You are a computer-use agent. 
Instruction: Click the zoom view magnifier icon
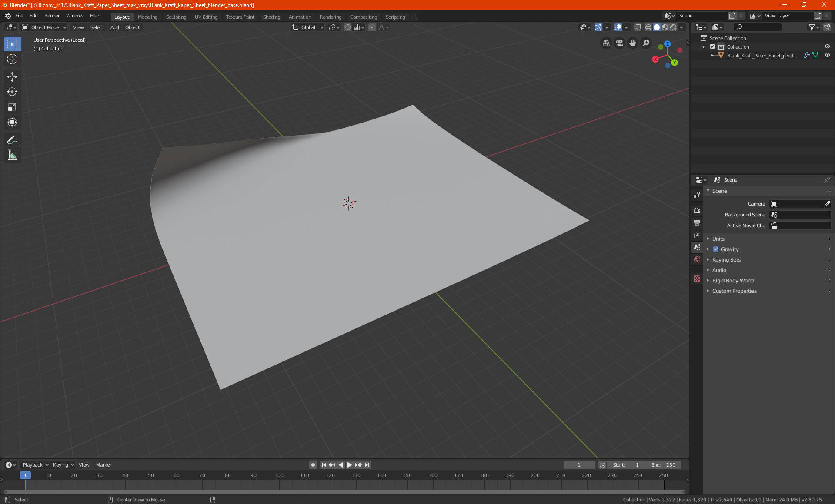pyautogui.click(x=646, y=43)
